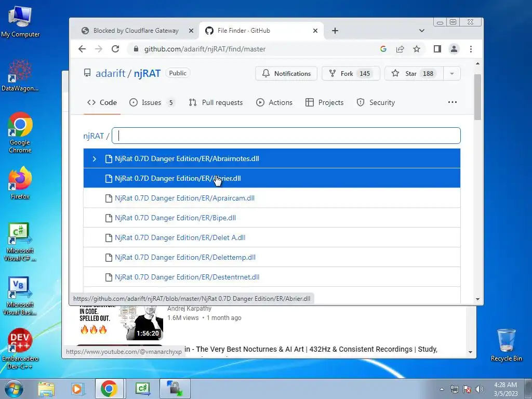
Task: Open the njRAT repository link
Action: [x=147, y=73]
